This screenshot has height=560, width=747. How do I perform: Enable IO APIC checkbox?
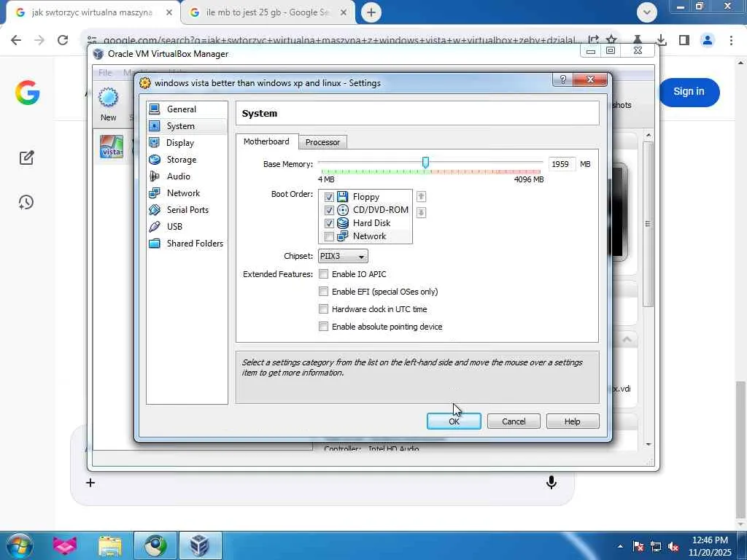click(x=323, y=274)
